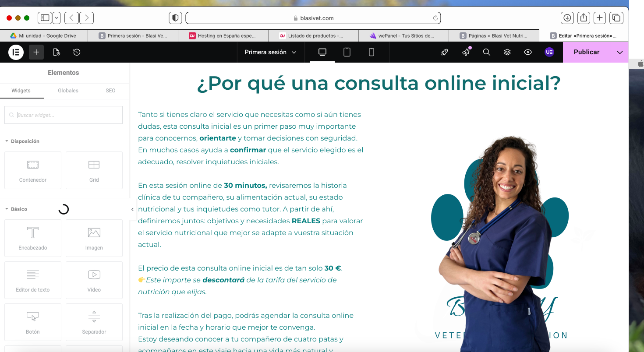Open the Primera sesión page dropdown
The image size is (644, 352).
[270, 52]
